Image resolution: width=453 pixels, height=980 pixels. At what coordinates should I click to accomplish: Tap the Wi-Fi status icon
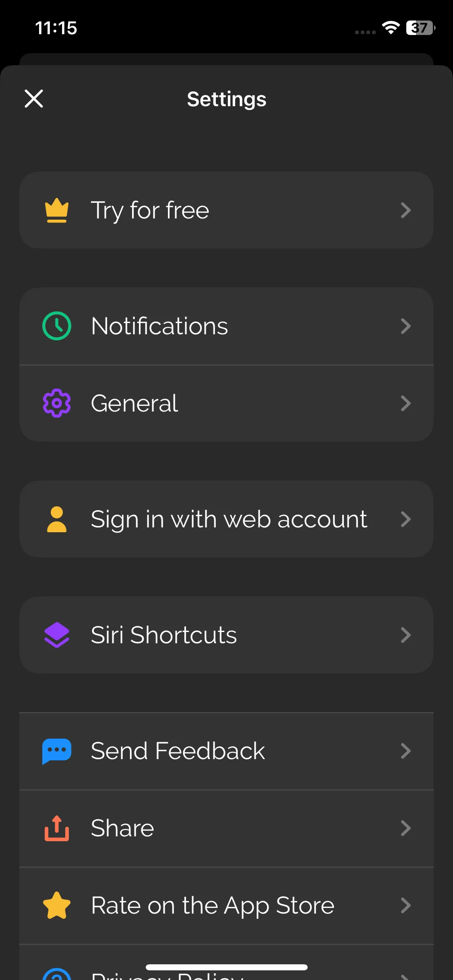[x=391, y=27]
